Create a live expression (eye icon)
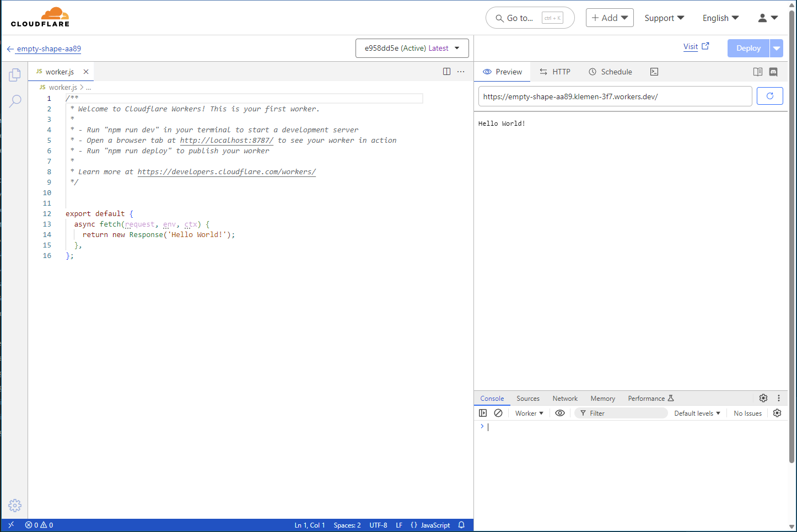 click(560, 413)
